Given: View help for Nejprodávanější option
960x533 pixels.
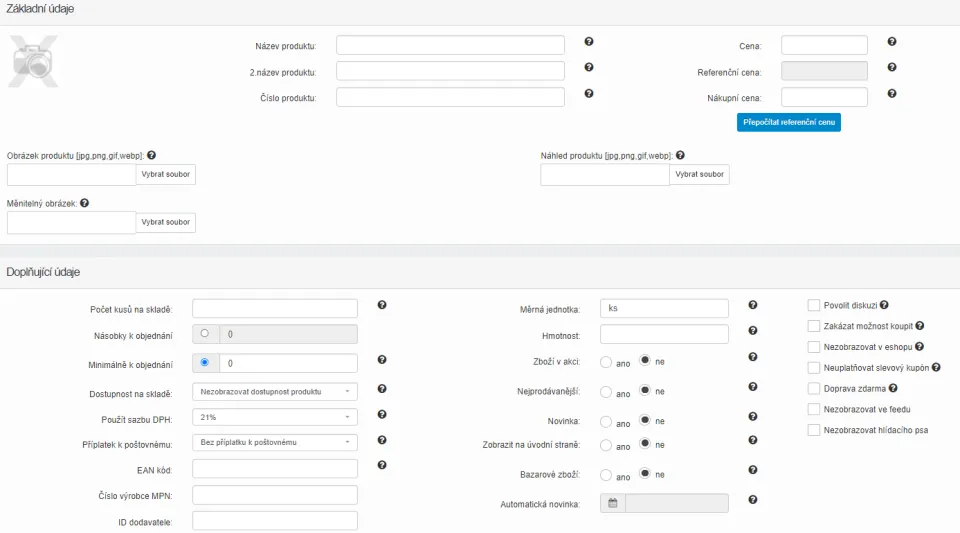Looking at the screenshot, I should (x=752, y=387).
